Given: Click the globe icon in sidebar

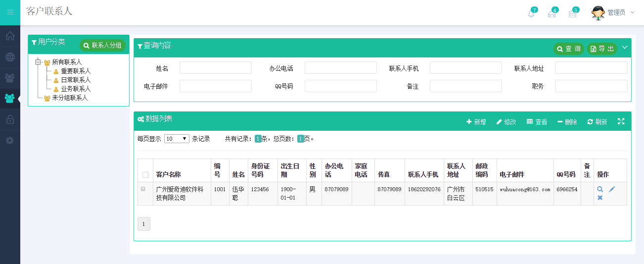Looking at the screenshot, I should coord(10,57).
